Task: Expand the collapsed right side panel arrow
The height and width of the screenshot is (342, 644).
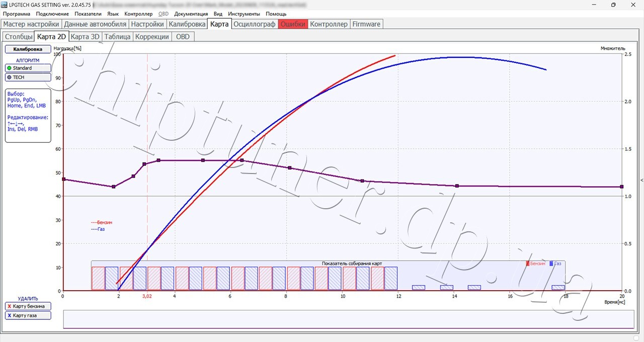Action: click(x=641, y=180)
